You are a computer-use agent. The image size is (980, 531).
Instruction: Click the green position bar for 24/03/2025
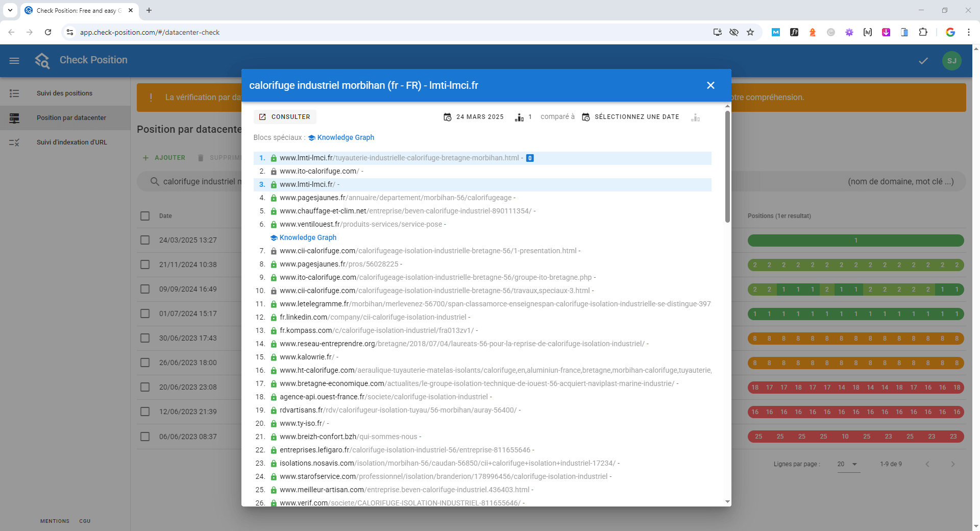tap(855, 240)
